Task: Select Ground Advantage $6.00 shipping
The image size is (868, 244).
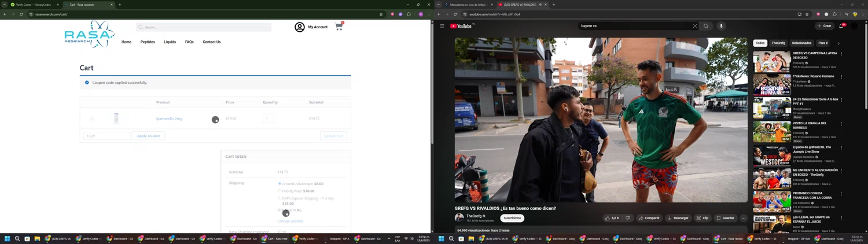Action: pos(279,184)
